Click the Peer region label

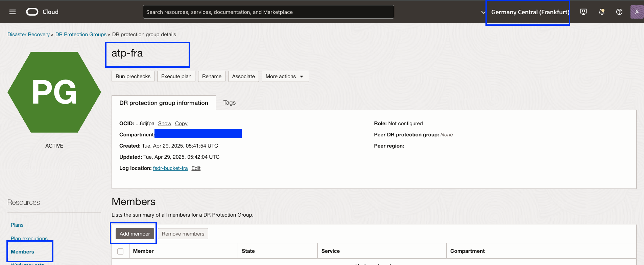click(x=389, y=146)
